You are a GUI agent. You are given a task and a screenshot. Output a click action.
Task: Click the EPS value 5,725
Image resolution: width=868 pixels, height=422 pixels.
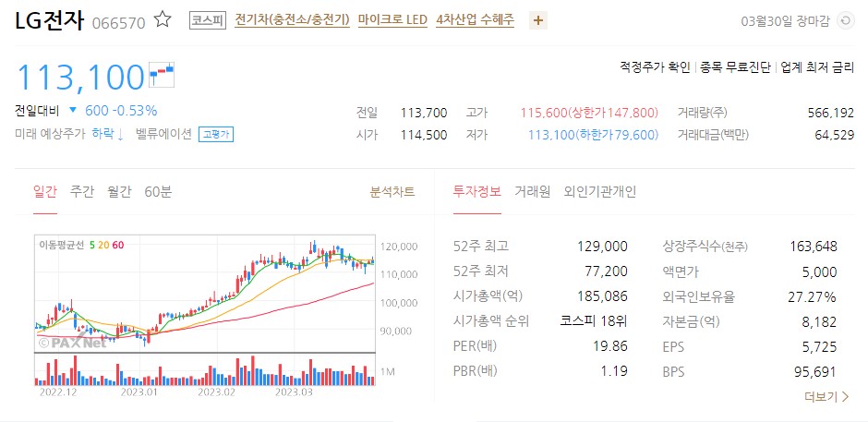(x=821, y=348)
